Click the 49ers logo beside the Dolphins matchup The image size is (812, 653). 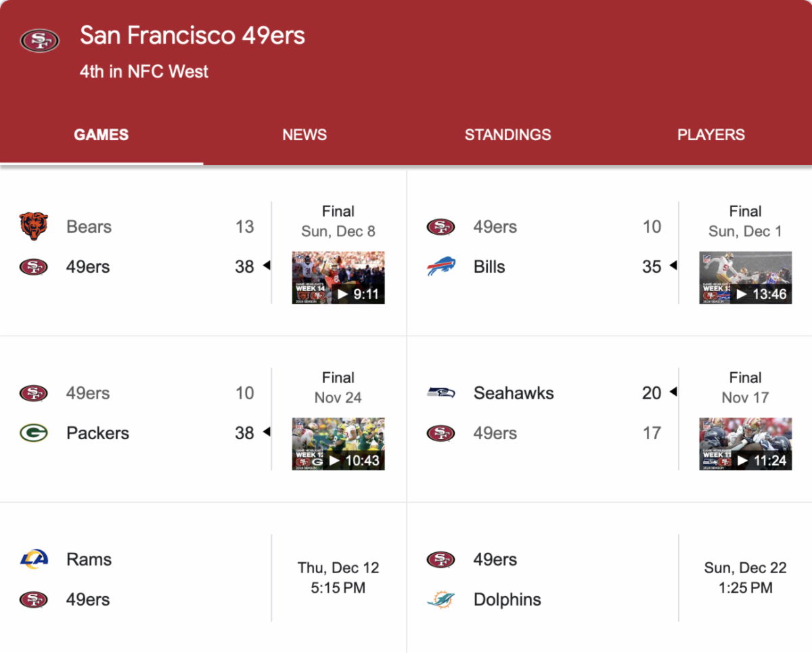pos(441,560)
